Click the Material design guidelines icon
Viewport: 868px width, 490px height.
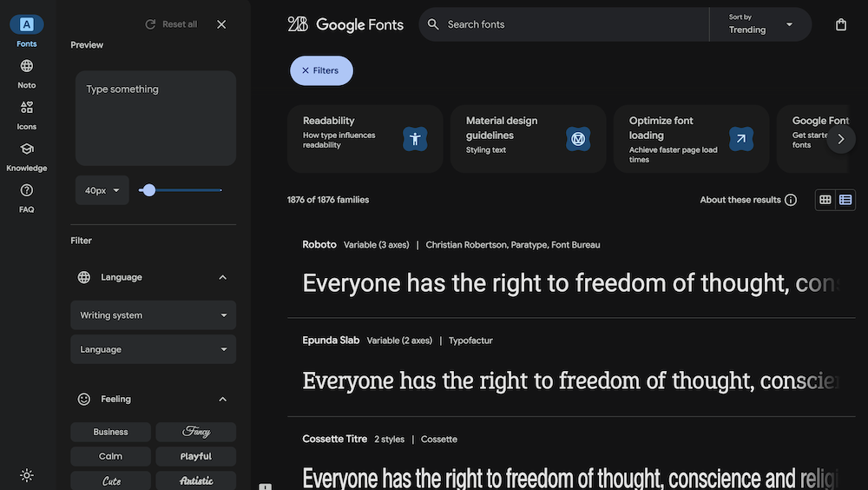coord(578,139)
